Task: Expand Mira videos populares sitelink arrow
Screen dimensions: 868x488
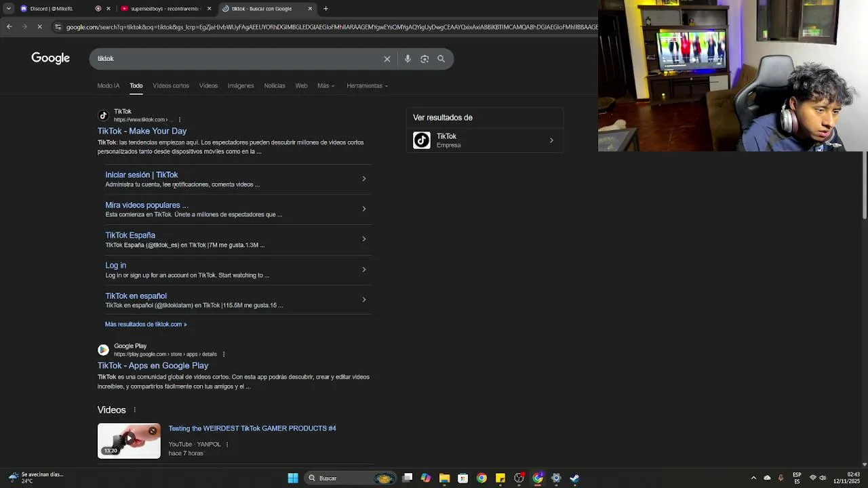Action: click(x=363, y=209)
